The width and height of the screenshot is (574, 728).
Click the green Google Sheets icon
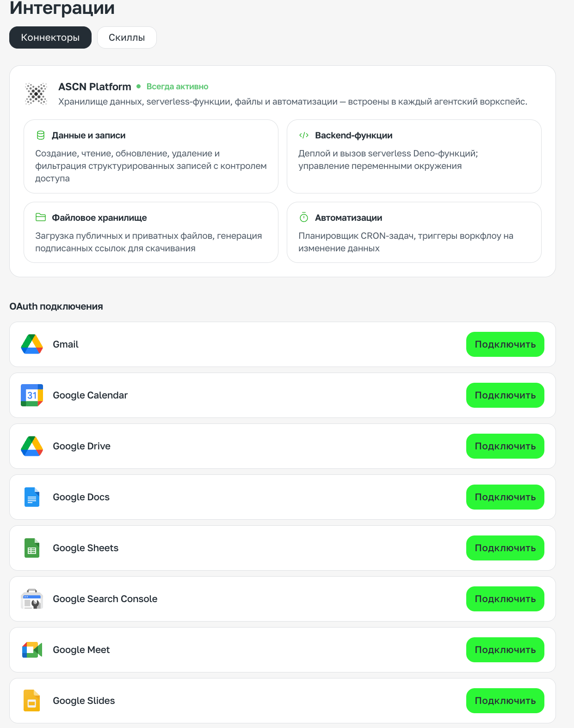pyautogui.click(x=32, y=548)
